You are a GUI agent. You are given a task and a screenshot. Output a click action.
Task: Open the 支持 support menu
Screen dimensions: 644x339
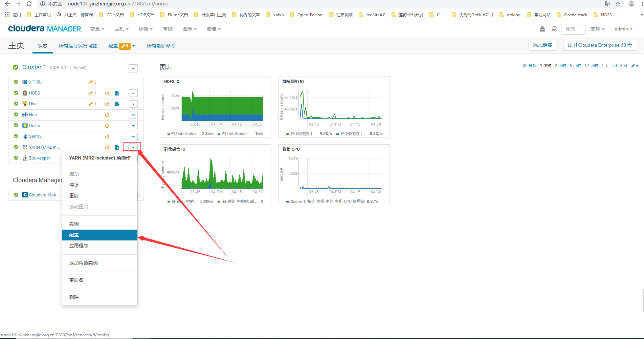click(597, 29)
